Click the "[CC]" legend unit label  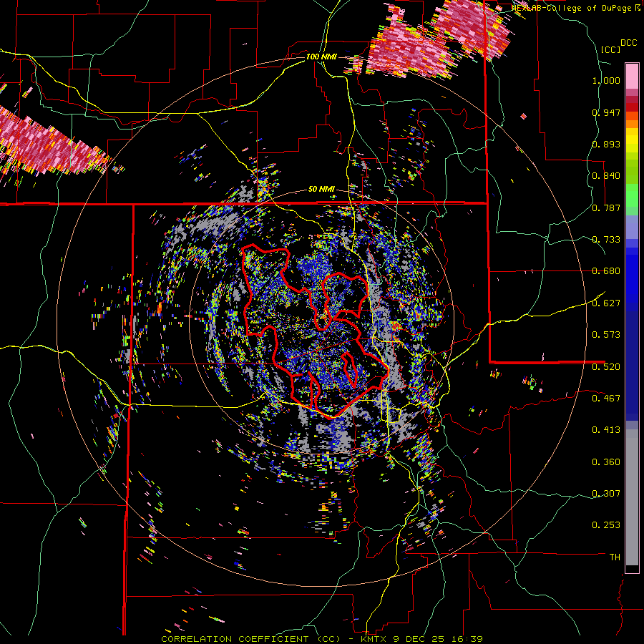click(610, 49)
